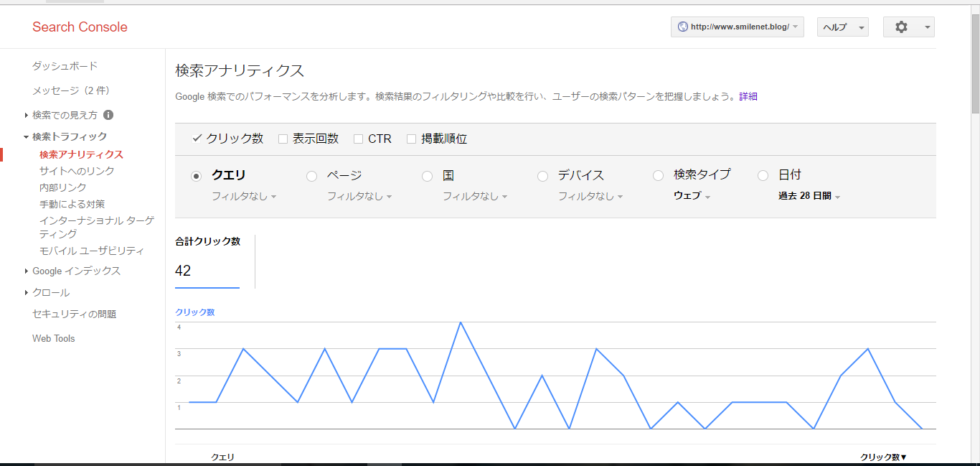Open 内部リンク
The width and height of the screenshot is (980, 466).
pyautogui.click(x=63, y=187)
